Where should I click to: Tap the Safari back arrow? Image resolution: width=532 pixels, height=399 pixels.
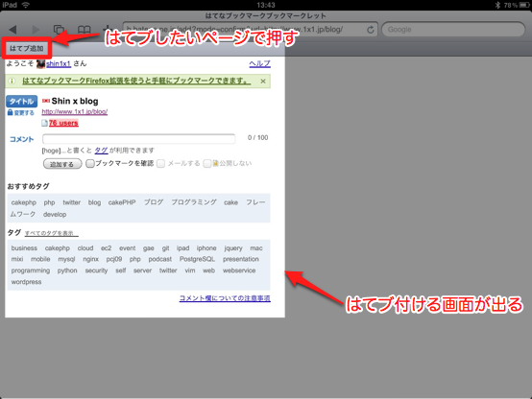click(x=12, y=30)
